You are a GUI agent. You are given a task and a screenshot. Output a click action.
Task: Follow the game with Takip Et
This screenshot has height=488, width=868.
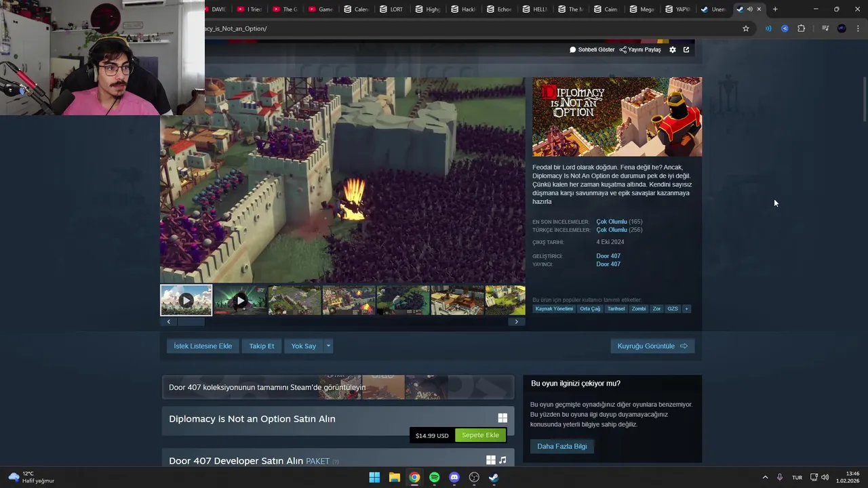tap(262, 346)
